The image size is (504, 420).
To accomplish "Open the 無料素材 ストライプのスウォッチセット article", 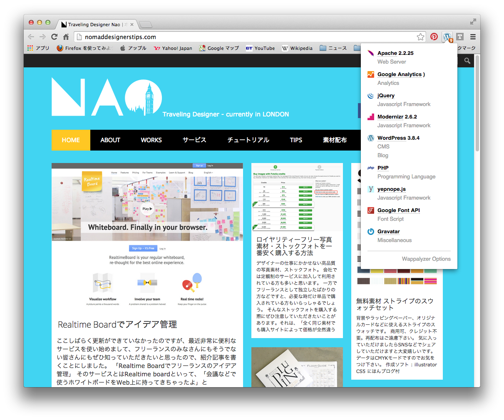I will coord(395,304).
